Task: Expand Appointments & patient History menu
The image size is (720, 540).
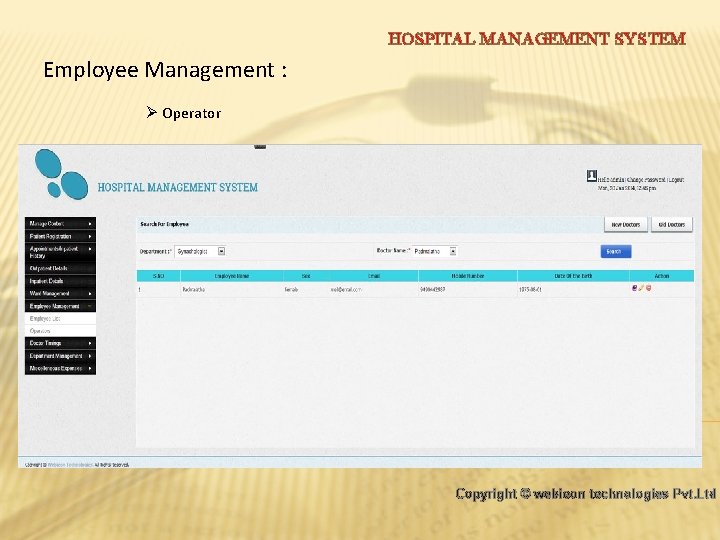Action: [x=60, y=252]
